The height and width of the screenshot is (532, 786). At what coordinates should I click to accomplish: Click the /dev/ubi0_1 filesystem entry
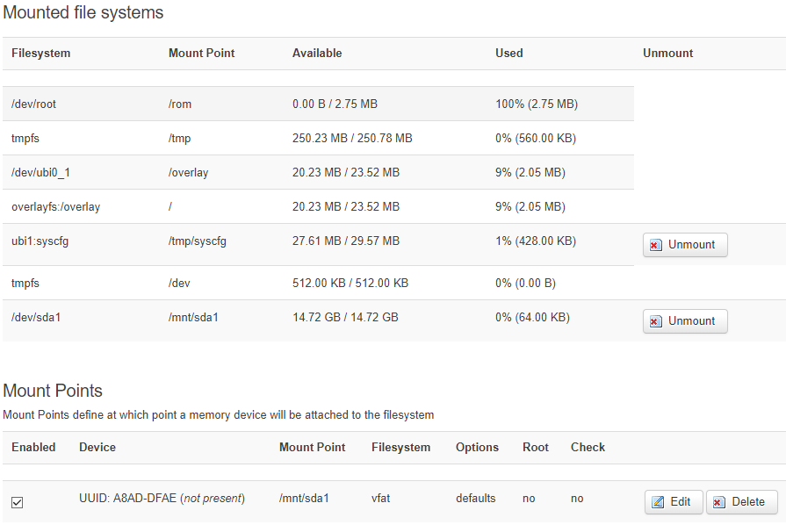tap(44, 172)
